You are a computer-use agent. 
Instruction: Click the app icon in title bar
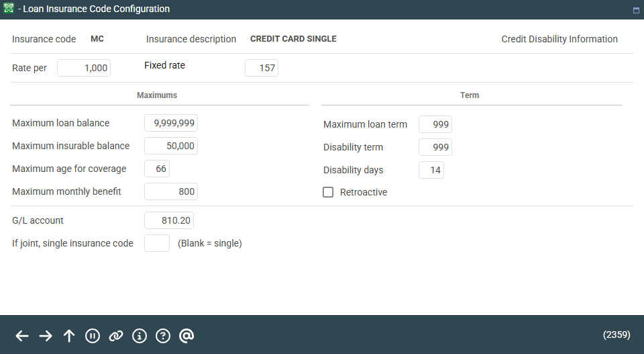click(9, 9)
